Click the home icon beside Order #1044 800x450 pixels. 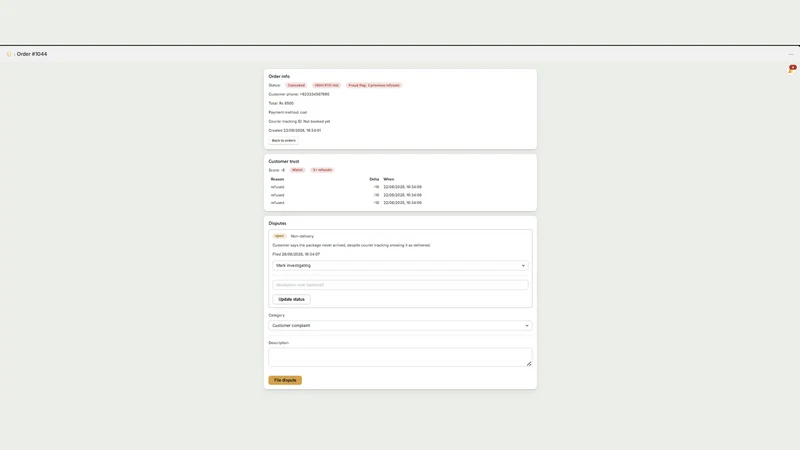9,54
